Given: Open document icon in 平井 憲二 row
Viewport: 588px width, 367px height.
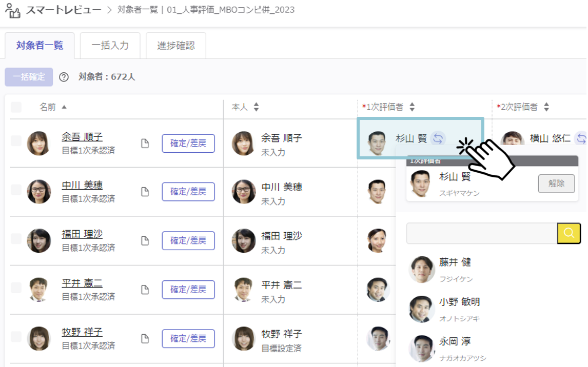Looking at the screenshot, I should coord(145,290).
